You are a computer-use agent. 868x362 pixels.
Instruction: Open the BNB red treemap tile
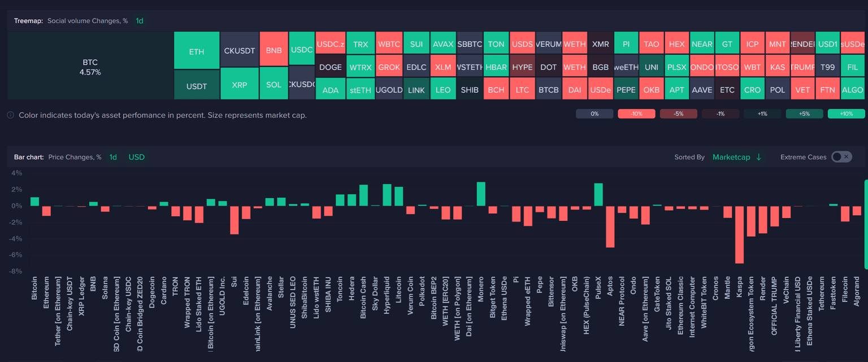tap(274, 49)
